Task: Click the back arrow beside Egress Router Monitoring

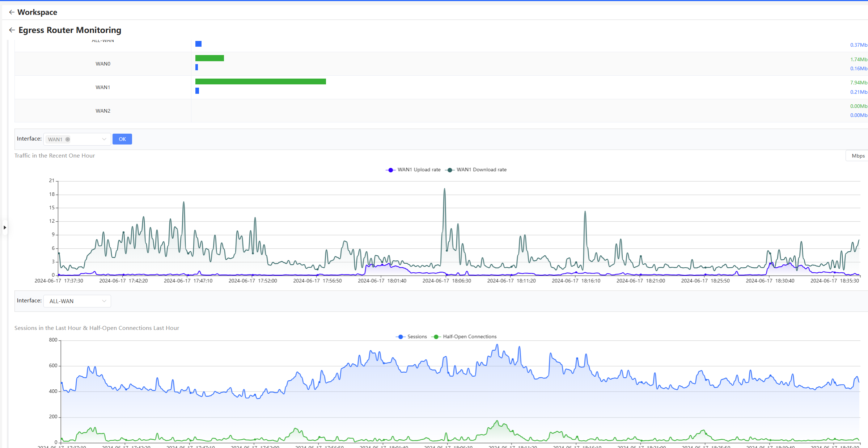Action: (12, 30)
